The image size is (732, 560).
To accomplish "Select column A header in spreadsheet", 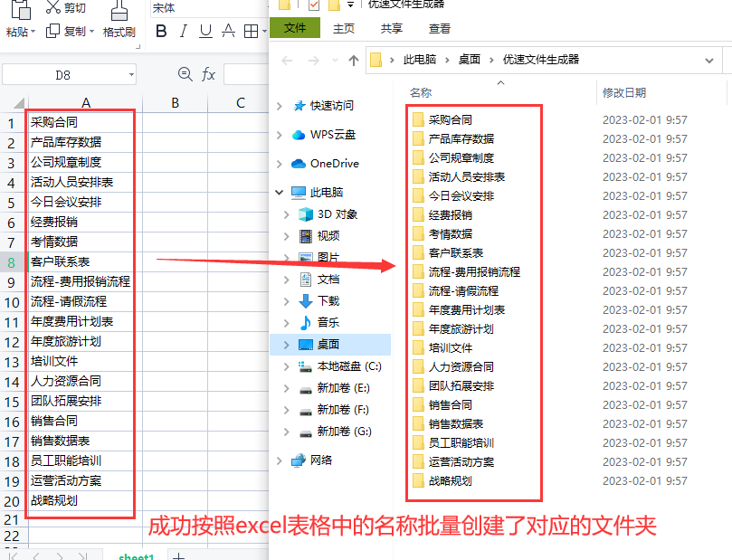I will [85, 102].
